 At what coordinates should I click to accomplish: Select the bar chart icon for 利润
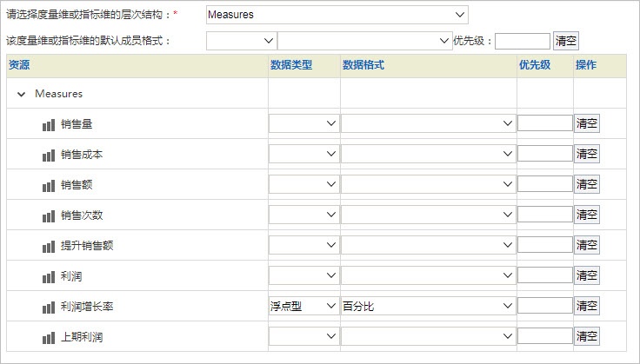(x=49, y=277)
